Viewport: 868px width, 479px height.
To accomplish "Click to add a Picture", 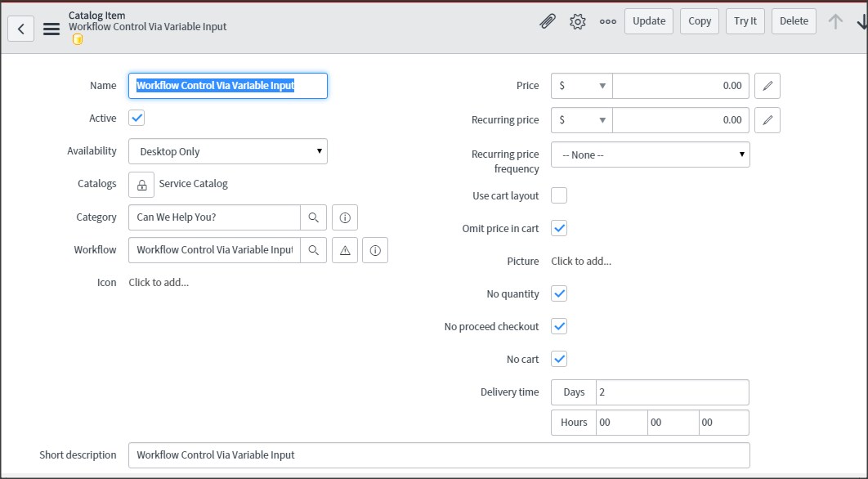I will point(581,262).
